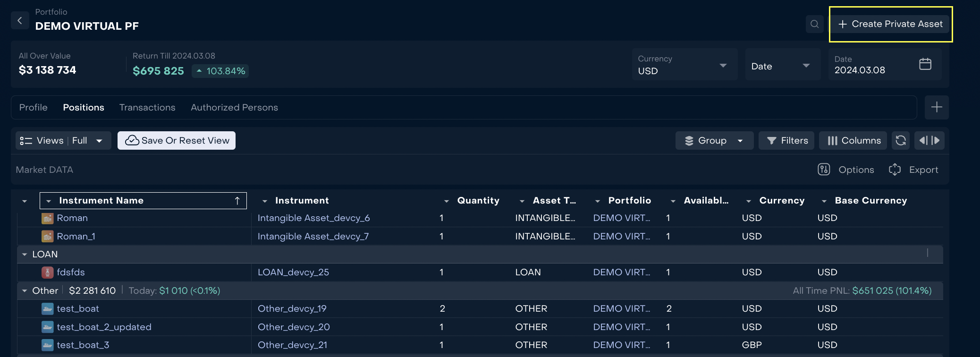Open the Options icon

pyautogui.click(x=824, y=170)
